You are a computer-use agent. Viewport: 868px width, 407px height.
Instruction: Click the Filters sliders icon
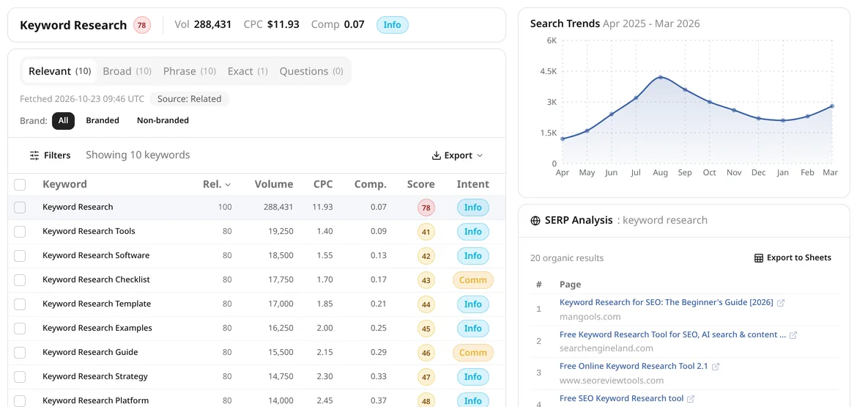34,155
